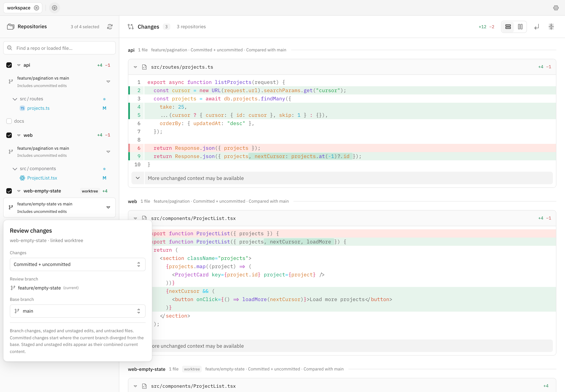Screen dimensions: 565x392
Task: Toggle line wrap icon
Action: [537, 26]
